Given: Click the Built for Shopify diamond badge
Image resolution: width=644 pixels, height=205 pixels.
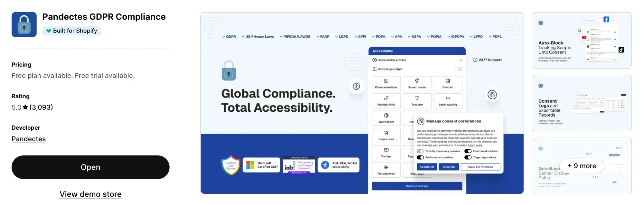Looking at the screenshot, I should 72,31.
